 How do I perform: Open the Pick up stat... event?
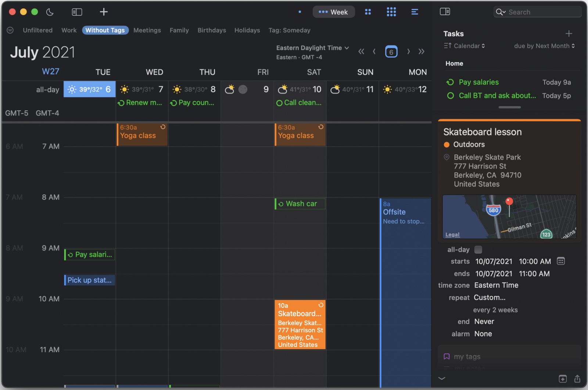(x=89, y=280)
